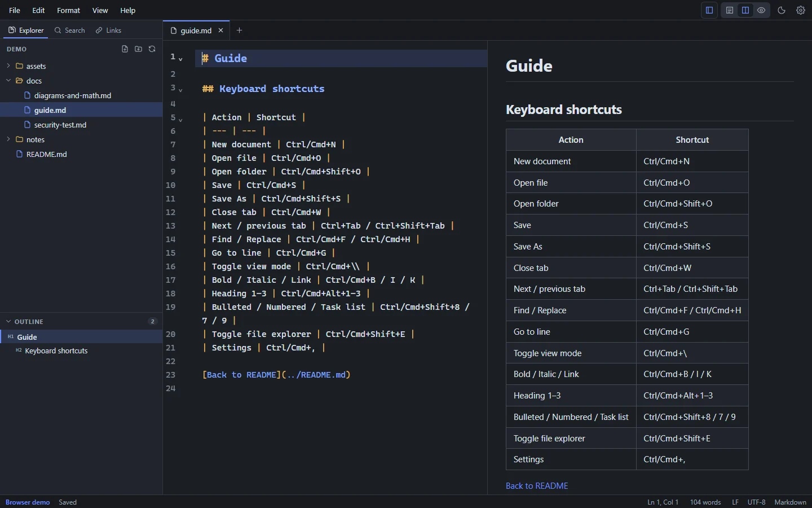Collapse the OUTLINE section
Viewport: 812px width, 508px height.
(8, 321)
